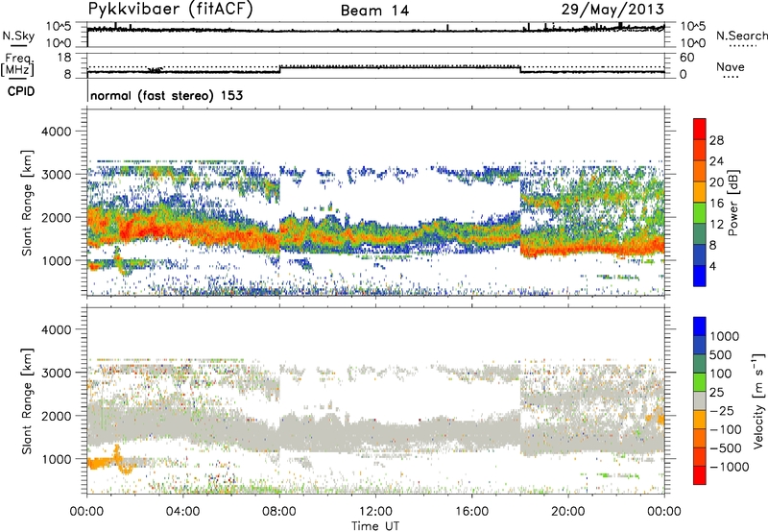Click power panel 'Slant Range [km]' axis title
Screen dimensions: 768x532
tap(28, 203)
